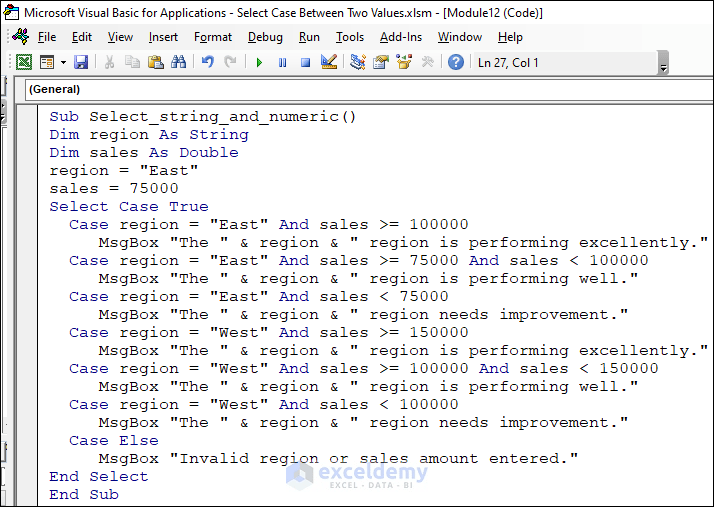Click the toolbar options overflow arrow
This screenshot has height=507, width=714.
[663, 63]
